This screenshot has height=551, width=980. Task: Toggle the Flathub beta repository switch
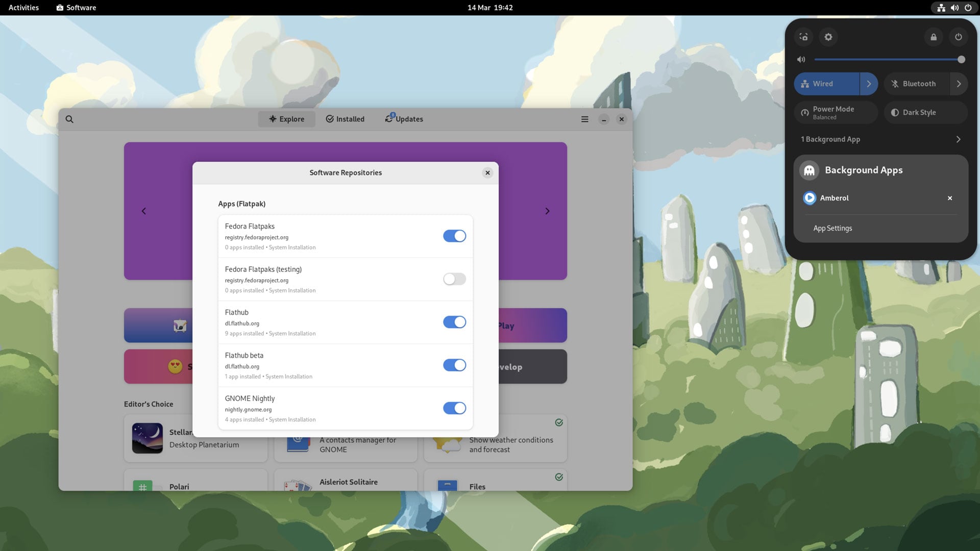coord(454,365)
